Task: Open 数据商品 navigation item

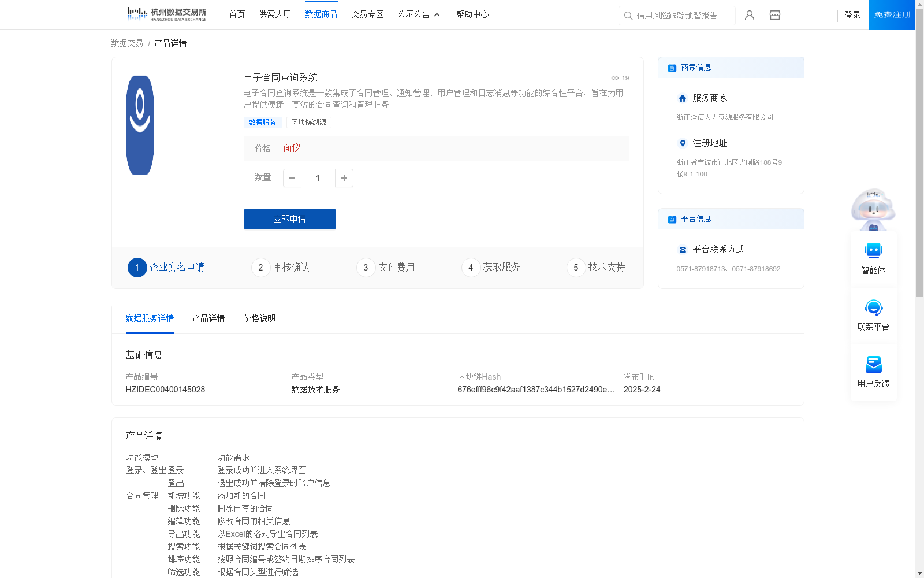Action: click(321, 14)
